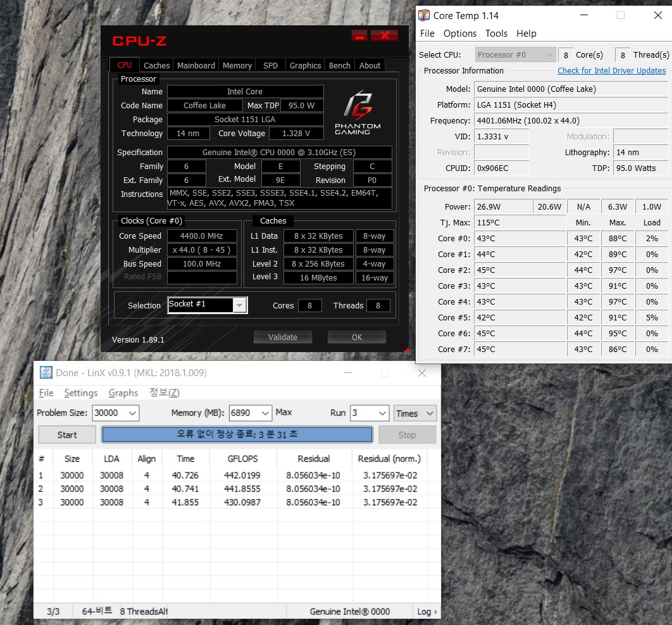Click the Phantom Gaming logo in CPU-Z
The height and width of the screenshot is (625, 672).
click(358, 112)
